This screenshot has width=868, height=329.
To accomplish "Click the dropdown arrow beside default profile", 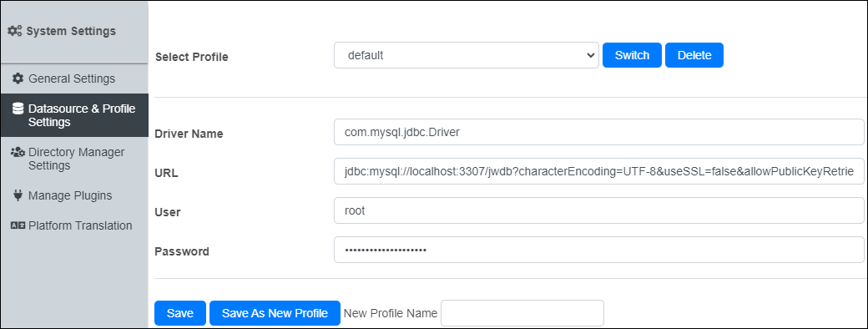I will (589, 55).
